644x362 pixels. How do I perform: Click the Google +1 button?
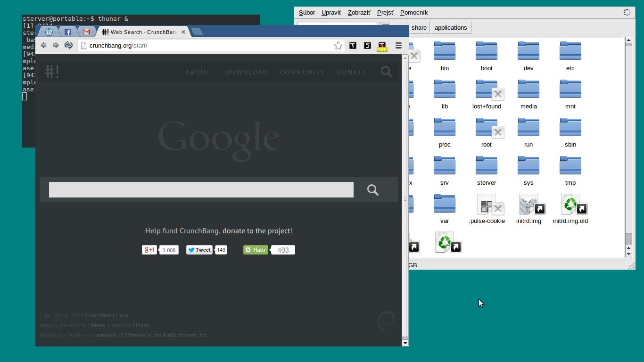[149, 250]
